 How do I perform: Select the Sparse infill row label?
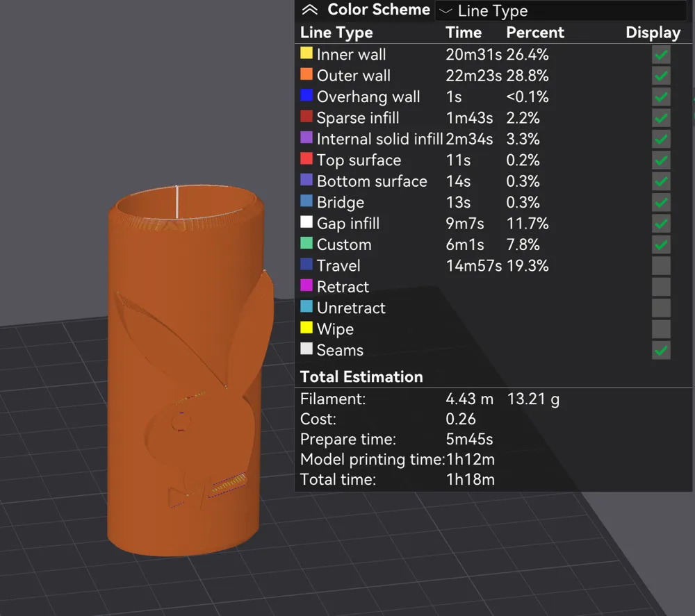click(x=358, y=118)
